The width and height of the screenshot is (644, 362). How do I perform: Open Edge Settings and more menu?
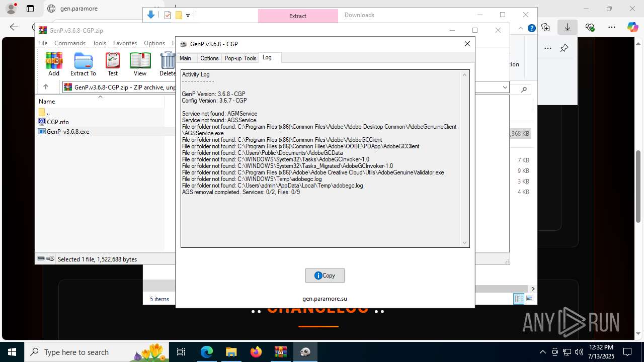pos(612,28)
